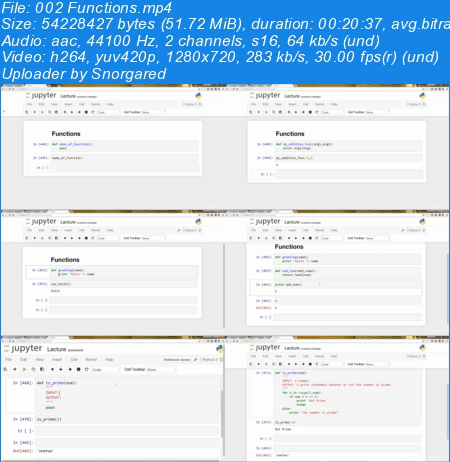
Task: Click the 'Uploader by Snorgared' line
Action: [84, 74]
